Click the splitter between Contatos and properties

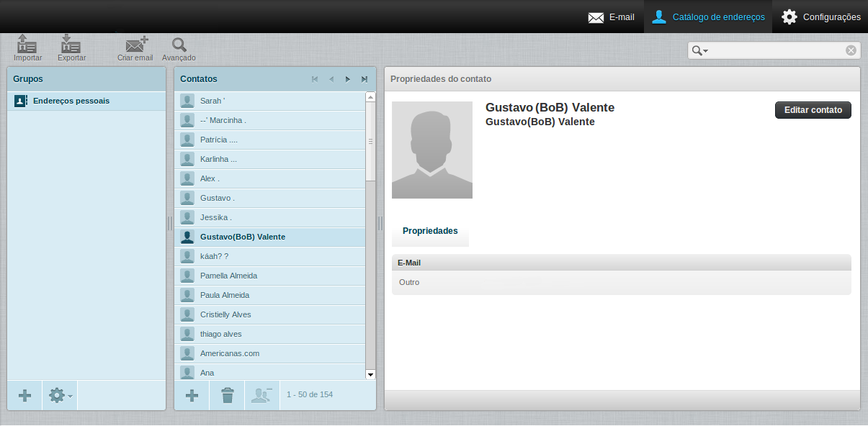tap(380, 223)
